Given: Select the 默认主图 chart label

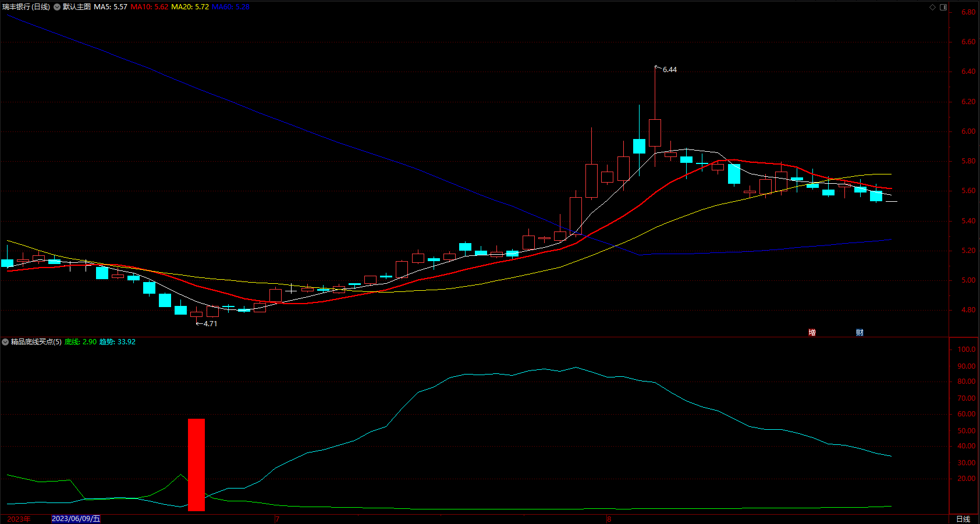Looking at the screenshot, I should tap(77, 7).
